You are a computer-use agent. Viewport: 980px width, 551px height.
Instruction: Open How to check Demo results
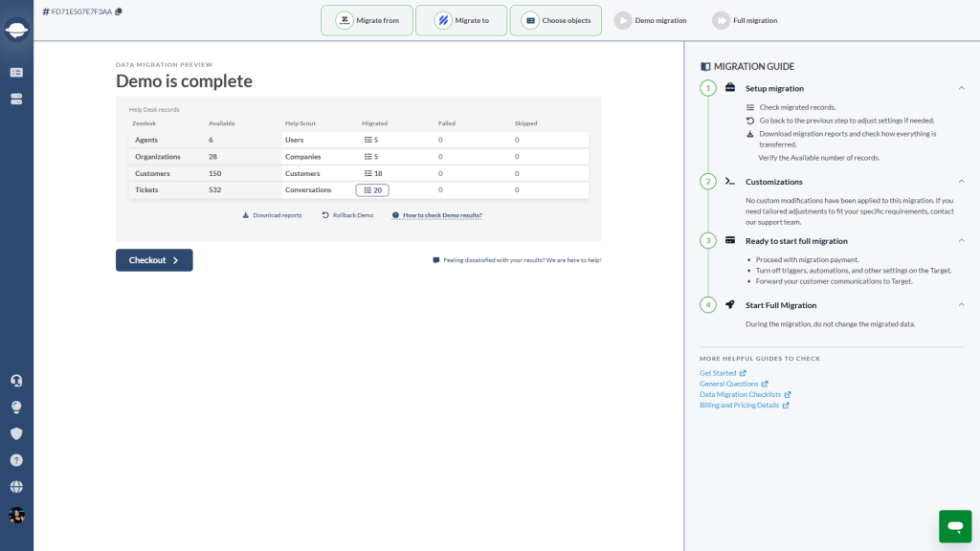[436, 215]
